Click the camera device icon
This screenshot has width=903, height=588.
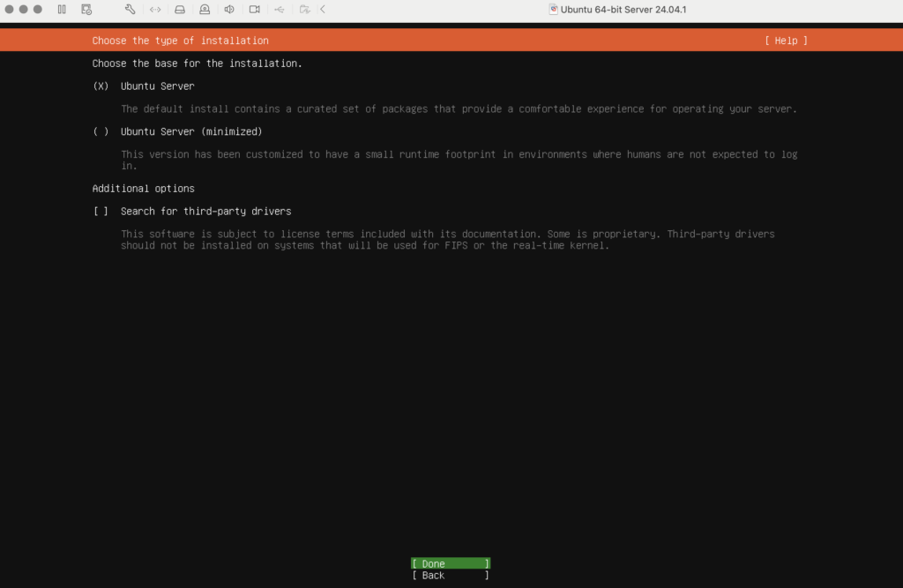tap(254, 10)
